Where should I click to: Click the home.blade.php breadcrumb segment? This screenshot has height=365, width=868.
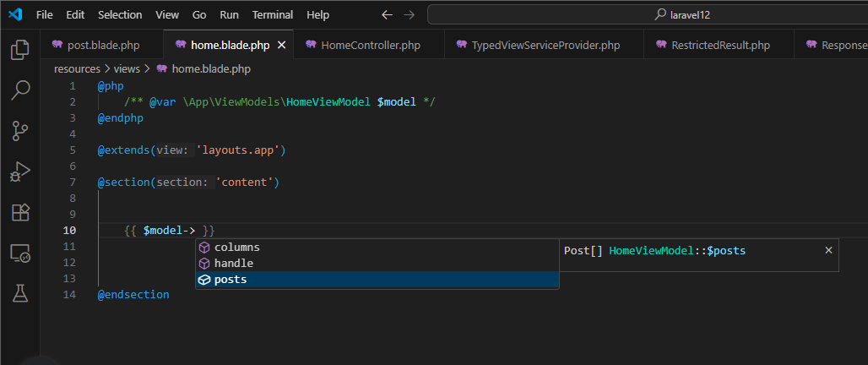click(x=211, y=69)
